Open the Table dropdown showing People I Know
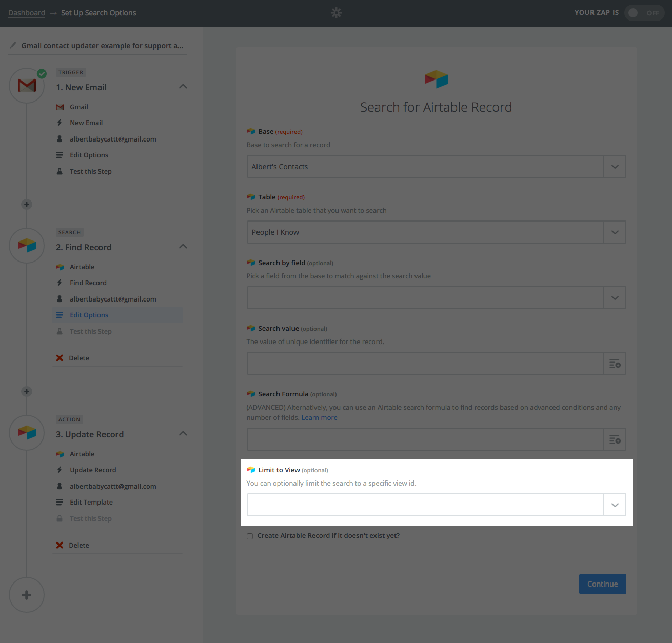672x643 pixels. 436,232
